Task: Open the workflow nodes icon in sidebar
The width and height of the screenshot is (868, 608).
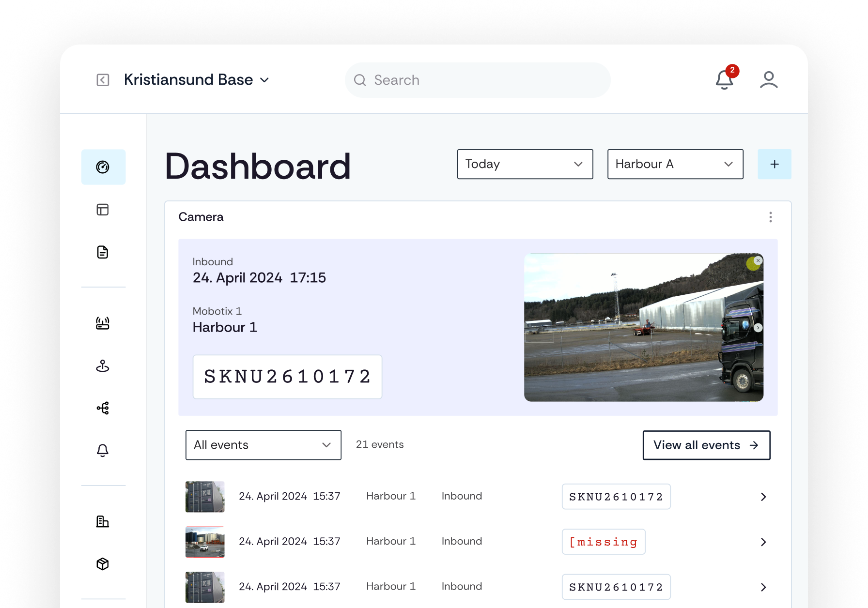Action: point(103,408)
